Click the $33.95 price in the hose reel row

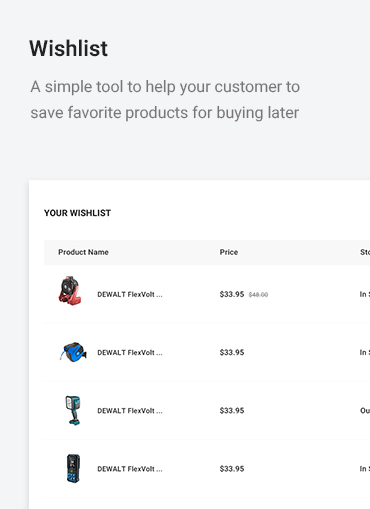232,352
